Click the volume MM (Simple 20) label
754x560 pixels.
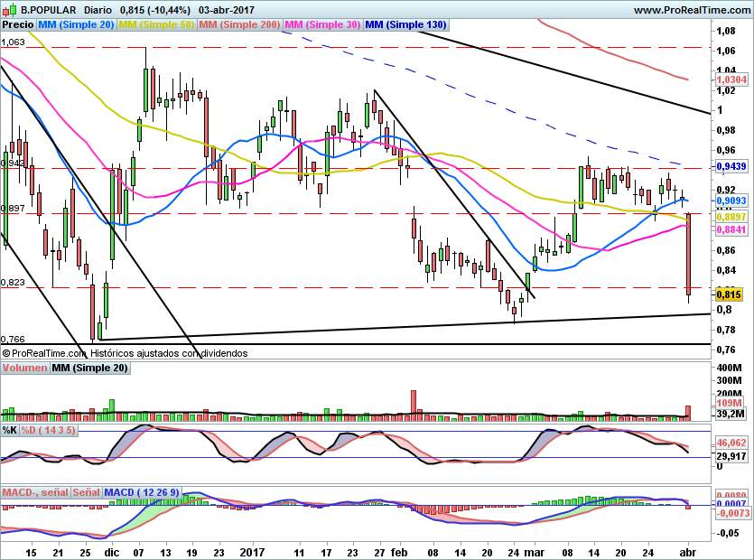click(89, 368)
